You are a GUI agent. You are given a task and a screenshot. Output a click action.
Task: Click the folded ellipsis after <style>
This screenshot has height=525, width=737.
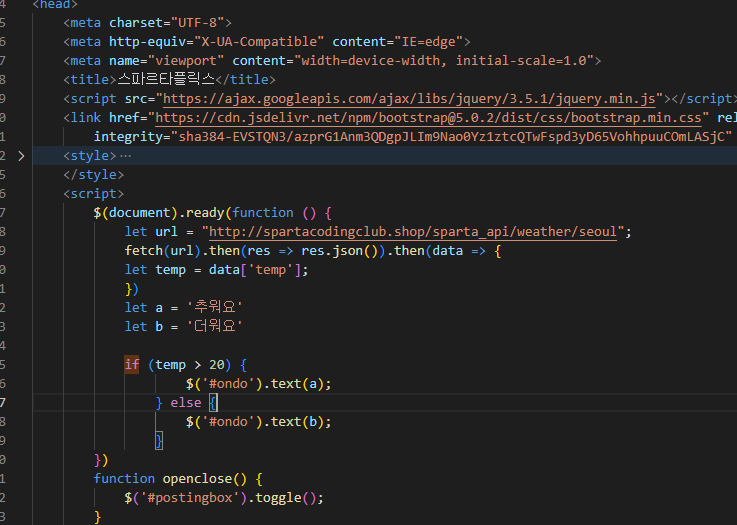(x=125, y=156)
